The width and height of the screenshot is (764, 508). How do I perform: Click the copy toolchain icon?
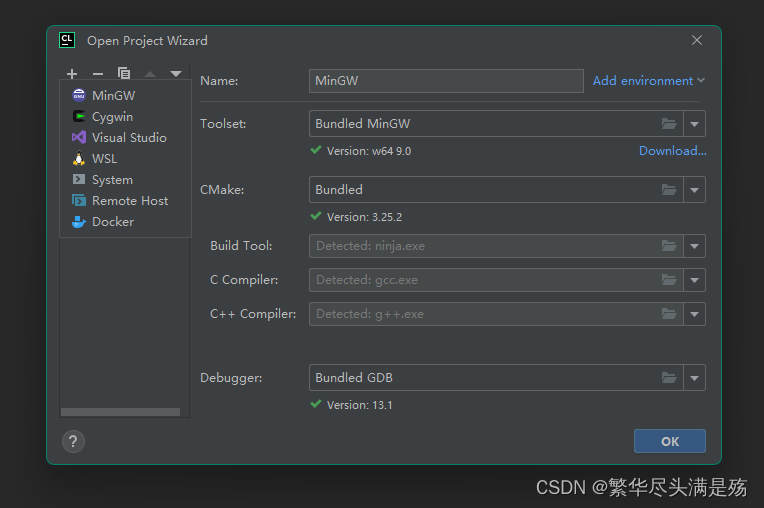click(x=124, y=74)
